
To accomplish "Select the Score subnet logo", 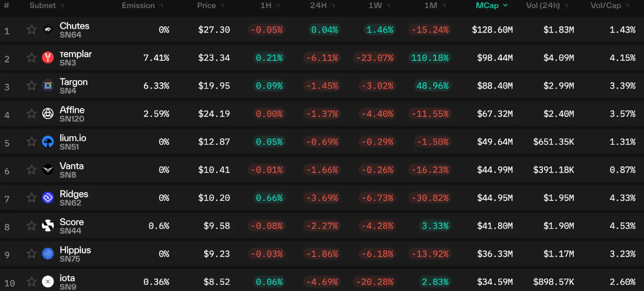I will (48, 226).
